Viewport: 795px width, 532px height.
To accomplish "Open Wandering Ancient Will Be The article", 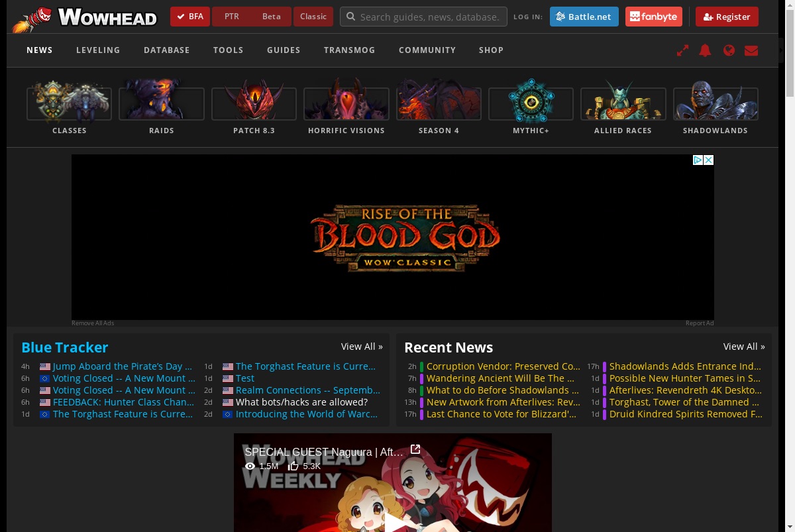I will (501, 378).
